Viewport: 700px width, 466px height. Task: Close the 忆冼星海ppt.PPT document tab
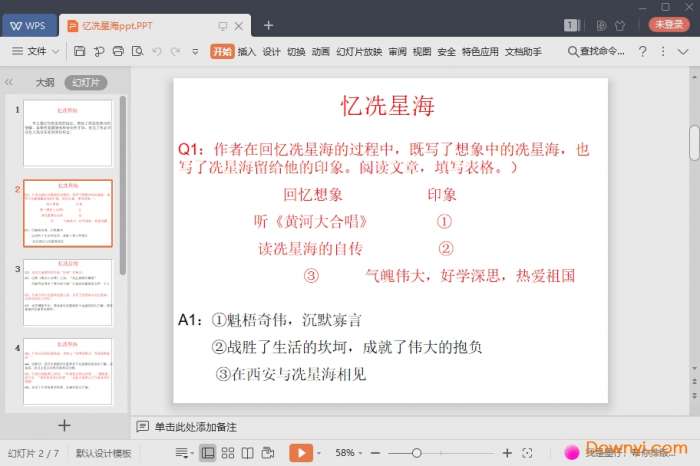[239, 26]
